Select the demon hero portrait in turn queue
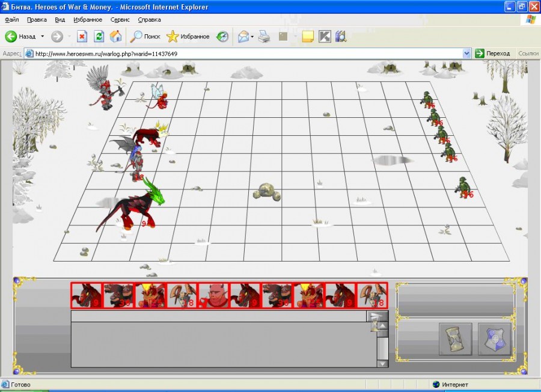The height and width of the screenshot is (392, 541). coord(213,295)
